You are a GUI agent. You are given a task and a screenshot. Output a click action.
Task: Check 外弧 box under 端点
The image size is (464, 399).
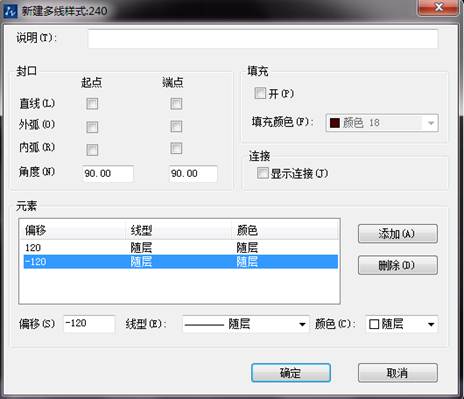(x=176, y=126)
